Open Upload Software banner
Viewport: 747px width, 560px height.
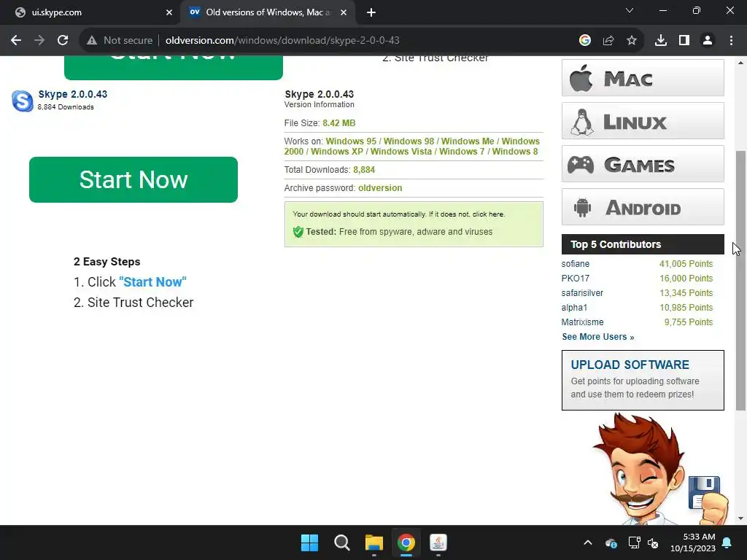tap(643, 380)
